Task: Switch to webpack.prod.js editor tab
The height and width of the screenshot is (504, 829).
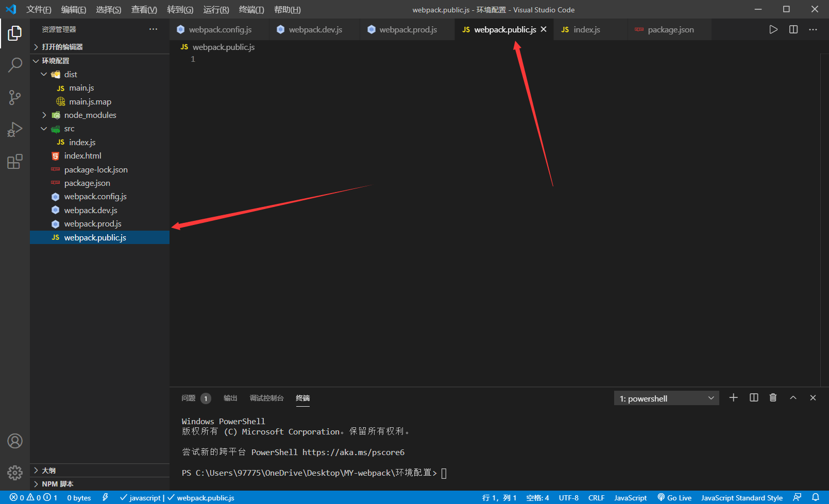Action: [x=407, y=29]
